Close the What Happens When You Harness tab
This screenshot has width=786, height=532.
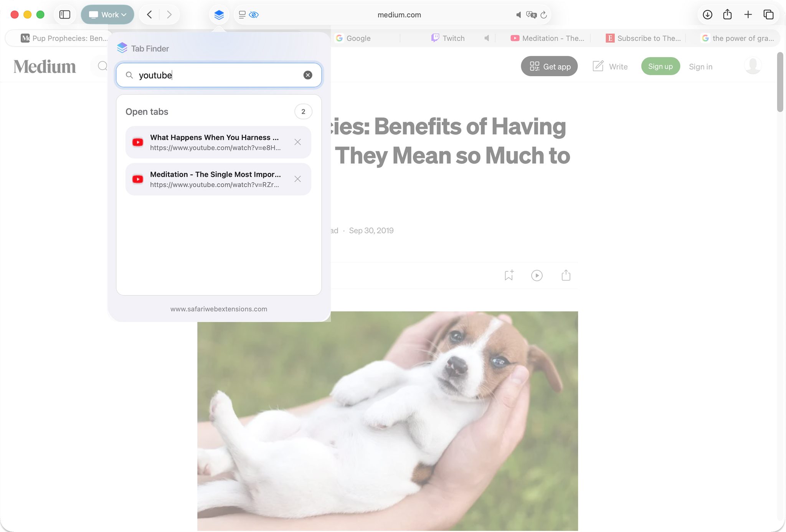[x=297, y=142]
